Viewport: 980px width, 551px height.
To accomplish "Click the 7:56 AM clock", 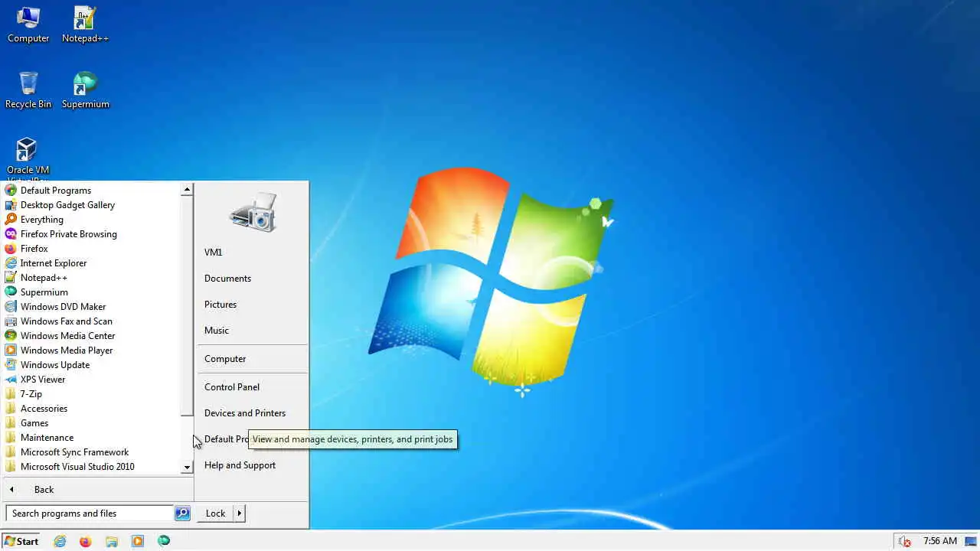I will pos(940,541).
